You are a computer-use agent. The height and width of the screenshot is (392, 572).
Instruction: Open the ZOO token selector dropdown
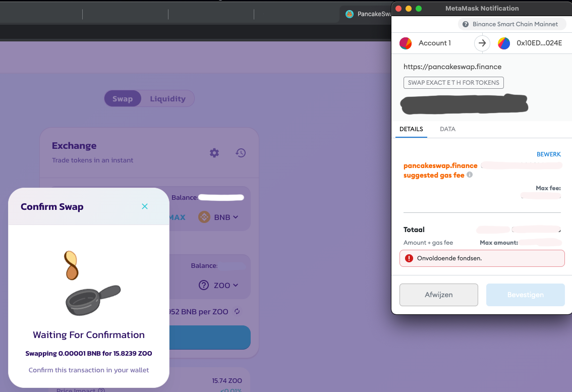218,285
